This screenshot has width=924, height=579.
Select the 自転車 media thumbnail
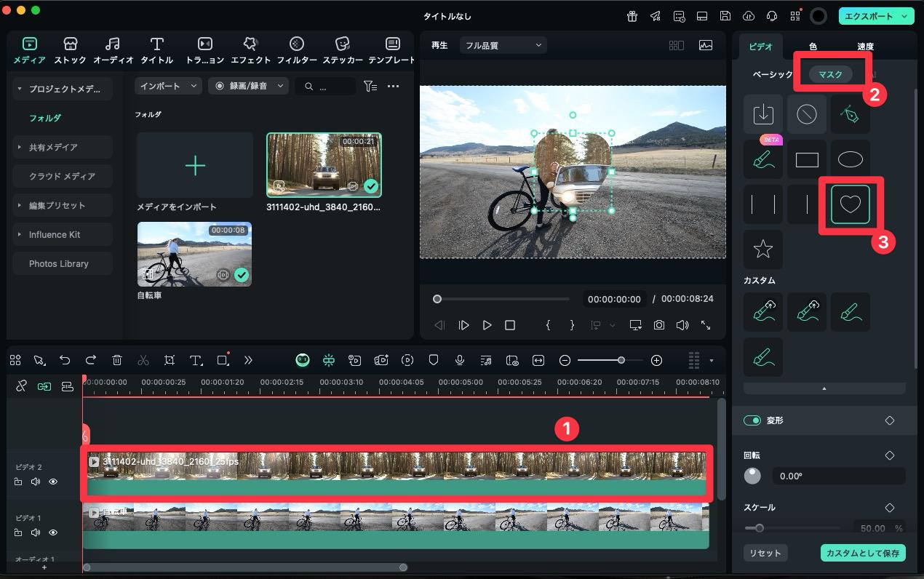click(x=194, y=254)
